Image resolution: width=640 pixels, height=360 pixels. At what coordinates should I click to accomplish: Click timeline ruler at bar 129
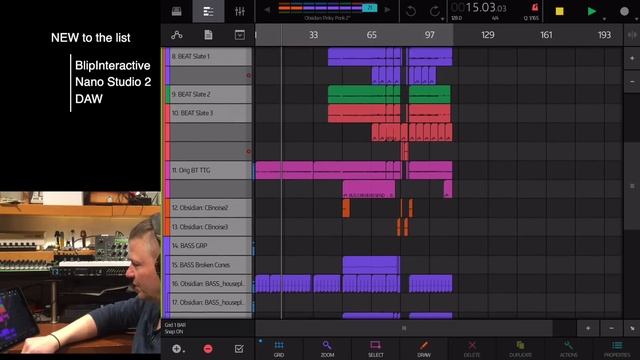488,35
